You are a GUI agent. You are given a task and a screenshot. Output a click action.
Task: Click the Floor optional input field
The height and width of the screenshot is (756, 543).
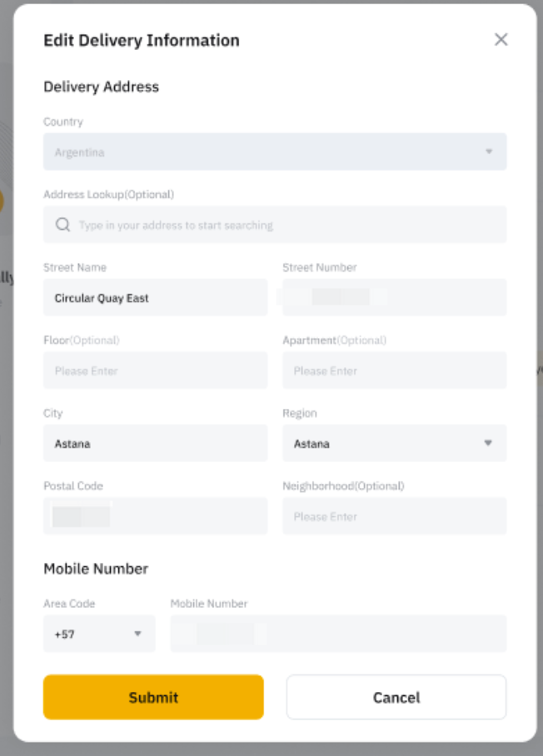pyautogui.click(x=155, y=371)
